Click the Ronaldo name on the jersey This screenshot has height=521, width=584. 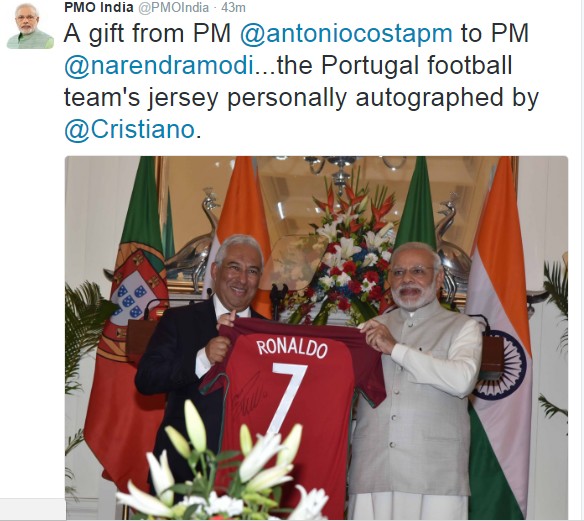coord(292,347)
